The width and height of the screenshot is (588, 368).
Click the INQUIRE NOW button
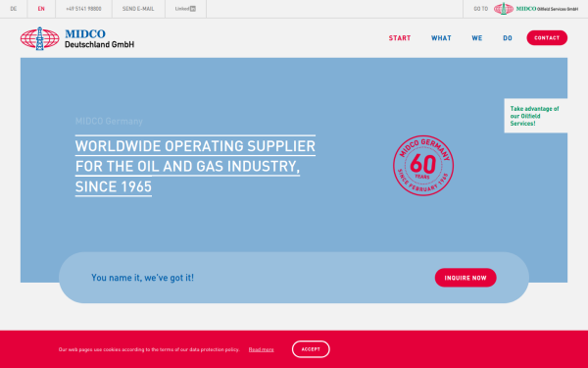(465, 278)
